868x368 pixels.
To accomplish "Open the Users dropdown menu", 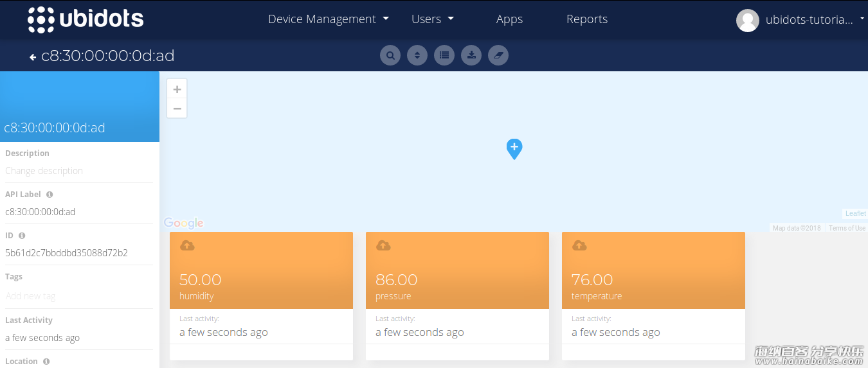I will (432, 19).
